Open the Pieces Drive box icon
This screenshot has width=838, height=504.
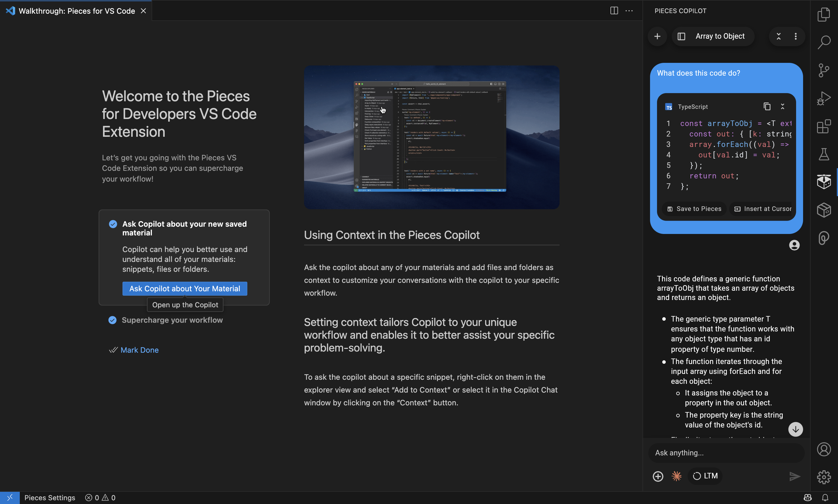click(824, 210)
